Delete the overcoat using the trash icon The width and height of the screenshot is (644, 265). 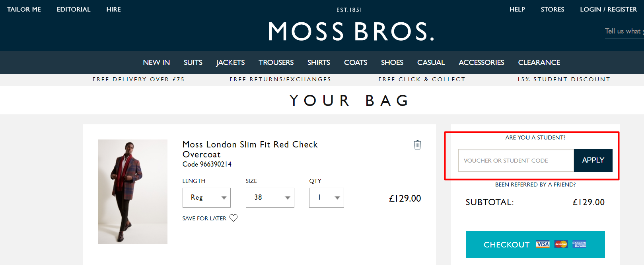click(x=417, y=145)
